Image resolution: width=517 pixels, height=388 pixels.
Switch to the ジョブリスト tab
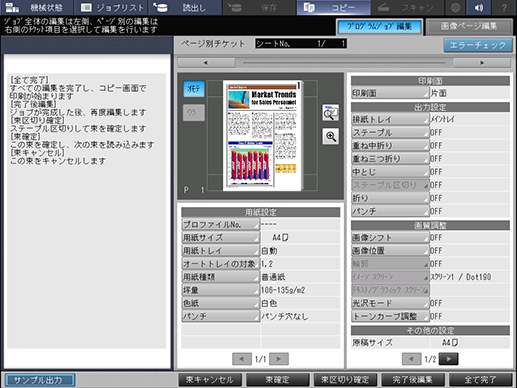pyautogui.click(x=112, y=7)
